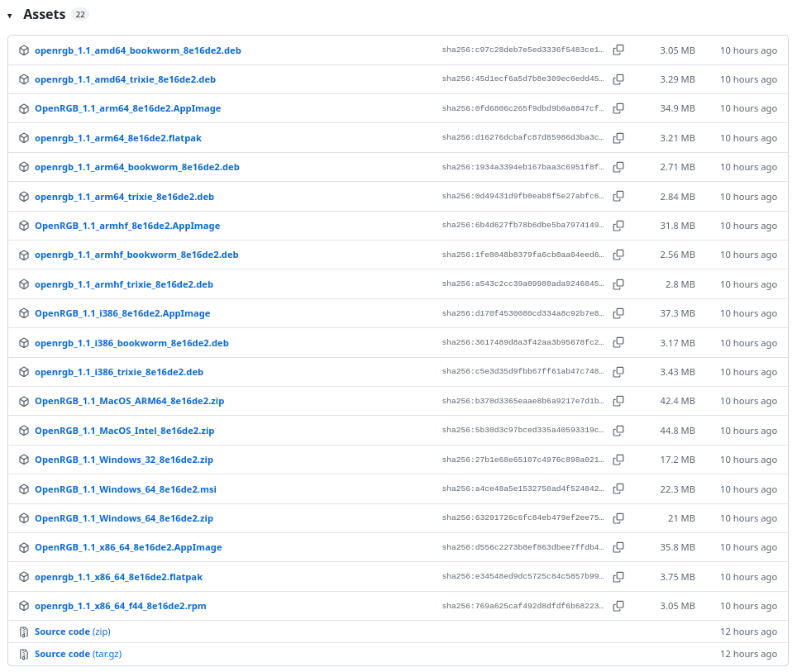The width and height of the screenshot is (797, 672).
Task: Download openrgb_1.1_armhf_trixie_8e16de2.deb
Action: (x=123, y=284)
